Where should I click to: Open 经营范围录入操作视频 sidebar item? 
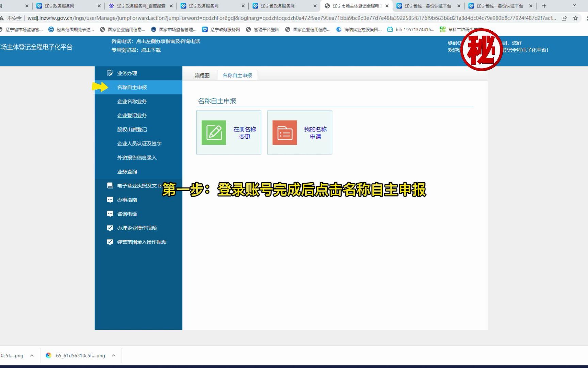(x=138, y=242)
